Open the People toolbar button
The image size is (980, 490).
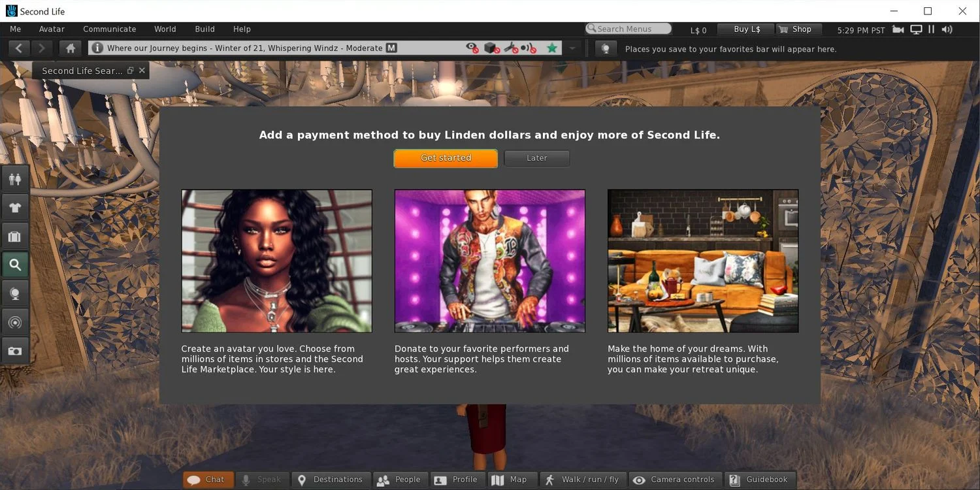click(x=400, y=480)
